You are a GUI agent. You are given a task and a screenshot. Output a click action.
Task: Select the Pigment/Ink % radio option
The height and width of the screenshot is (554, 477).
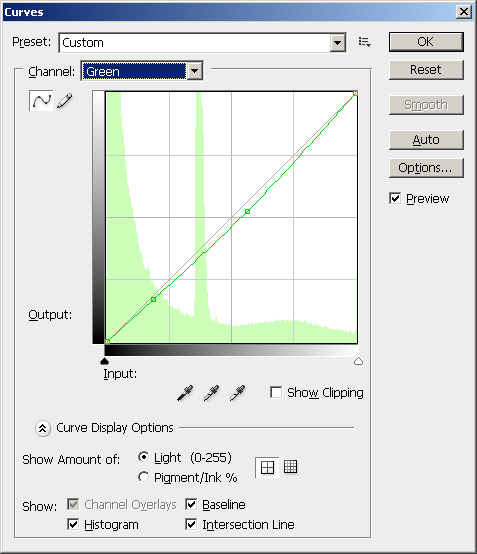tap(143, 477)
